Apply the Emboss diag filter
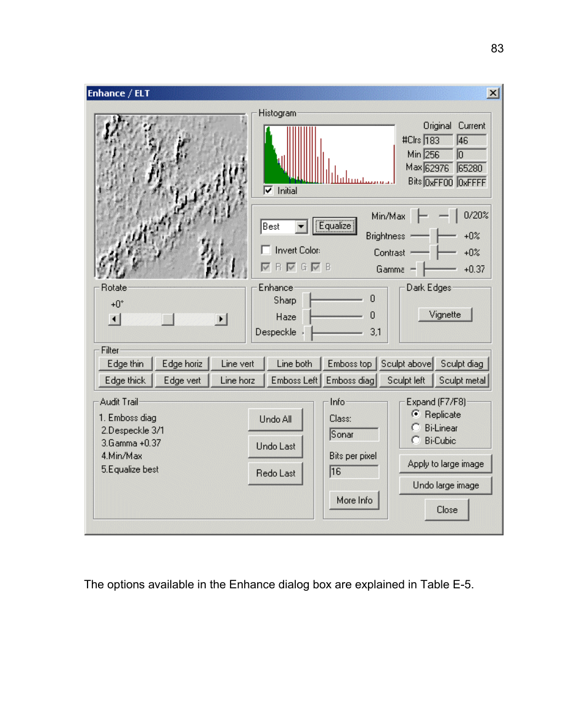Viewport: 588px width, 714px height. 350,380
